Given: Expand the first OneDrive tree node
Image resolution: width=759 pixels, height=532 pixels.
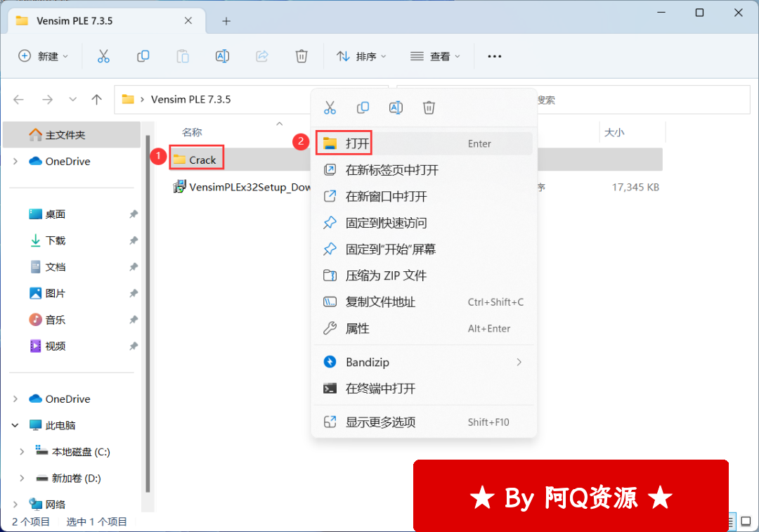Looking at the screenshot, I should 15,161.
